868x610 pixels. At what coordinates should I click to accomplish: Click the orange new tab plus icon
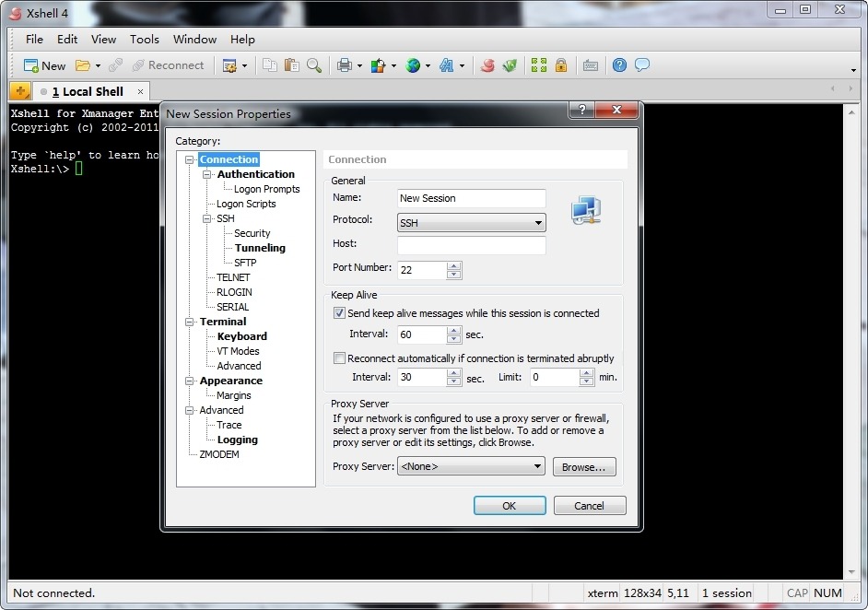click(x=20, y=91)
